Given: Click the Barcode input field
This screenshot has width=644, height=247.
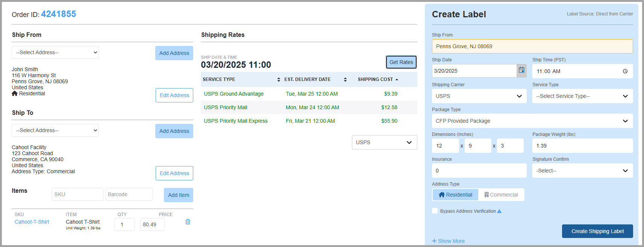Looking at the screenshot, I should pos(129,194).
